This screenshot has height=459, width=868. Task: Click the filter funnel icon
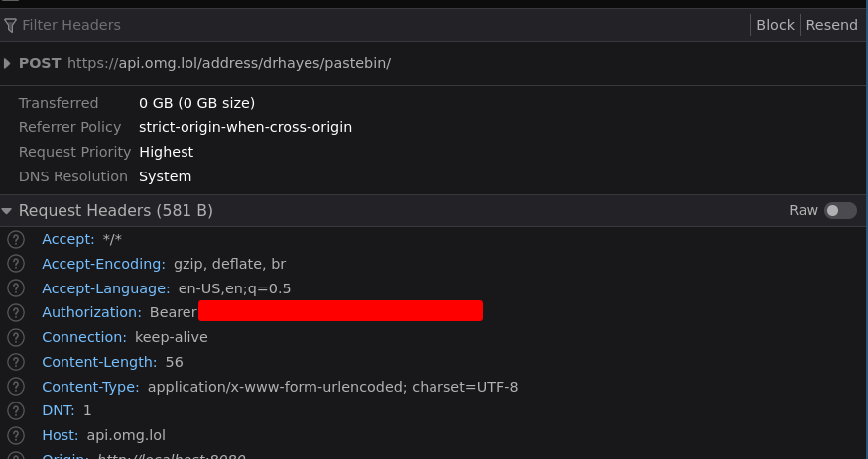tap(10, 25)
